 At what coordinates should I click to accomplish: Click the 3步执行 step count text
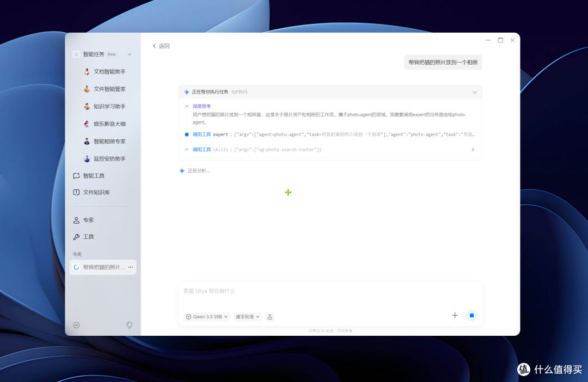239,92
